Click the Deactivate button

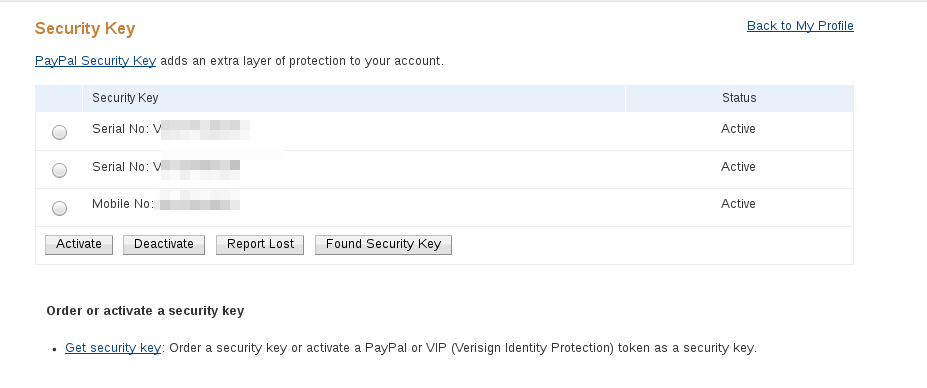point(164,244)
